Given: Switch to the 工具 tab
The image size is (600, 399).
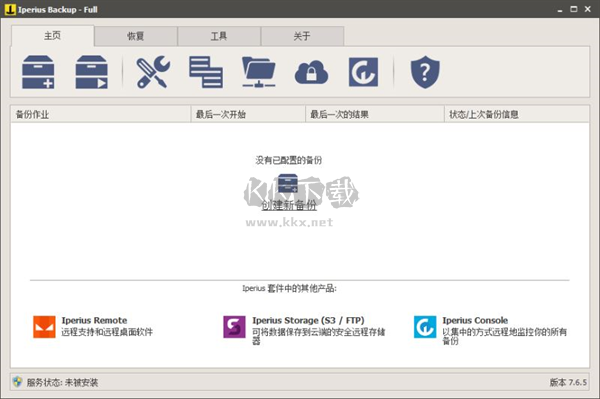Looking at the screenshot, I should (x=219, y=36).
